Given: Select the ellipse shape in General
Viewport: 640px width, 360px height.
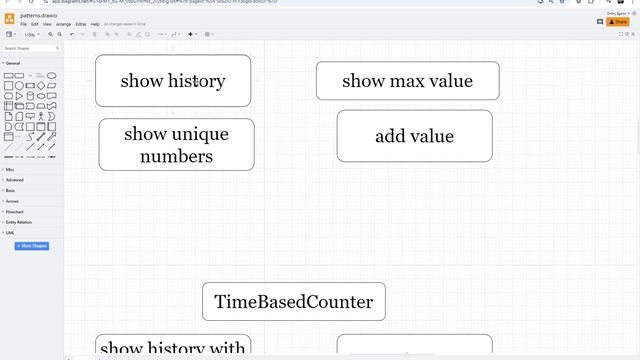Looking at the screenshot, I should [51, 76].
